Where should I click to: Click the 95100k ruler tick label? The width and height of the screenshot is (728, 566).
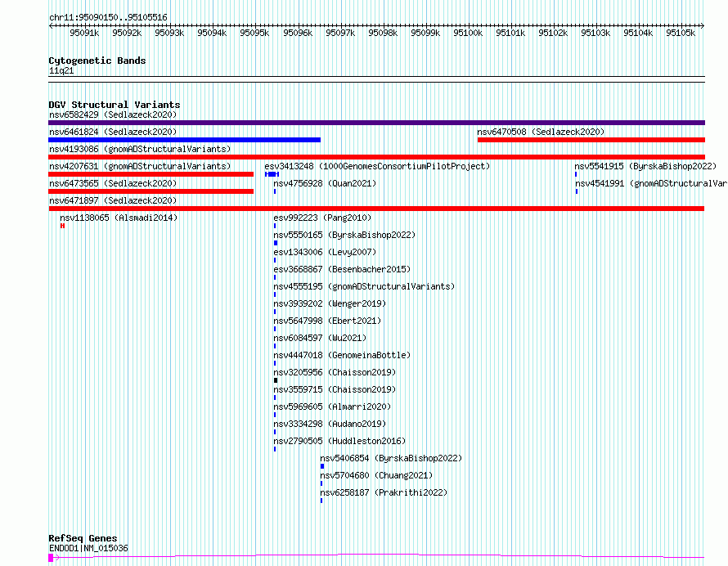pyautogui.click(x=468, y=33)
